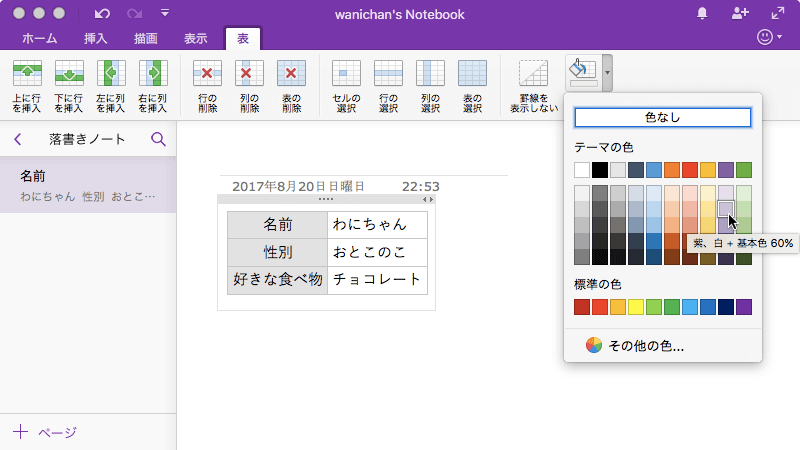This screenshot has width=800, height=450.
Task: Click the わにちゃん table cell
Action: [x=377, y=224]
